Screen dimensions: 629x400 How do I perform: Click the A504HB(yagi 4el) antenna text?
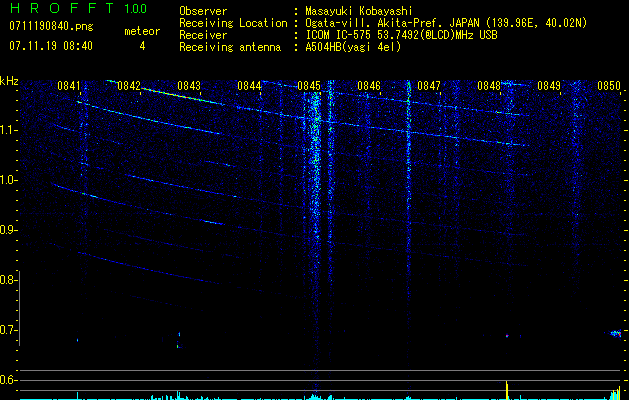coord(353,47)
